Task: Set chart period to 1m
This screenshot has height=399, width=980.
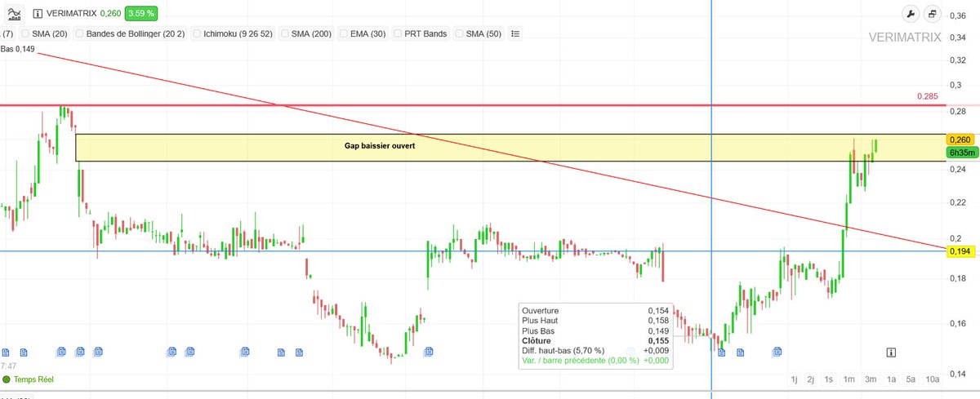Action: (849, 379)
